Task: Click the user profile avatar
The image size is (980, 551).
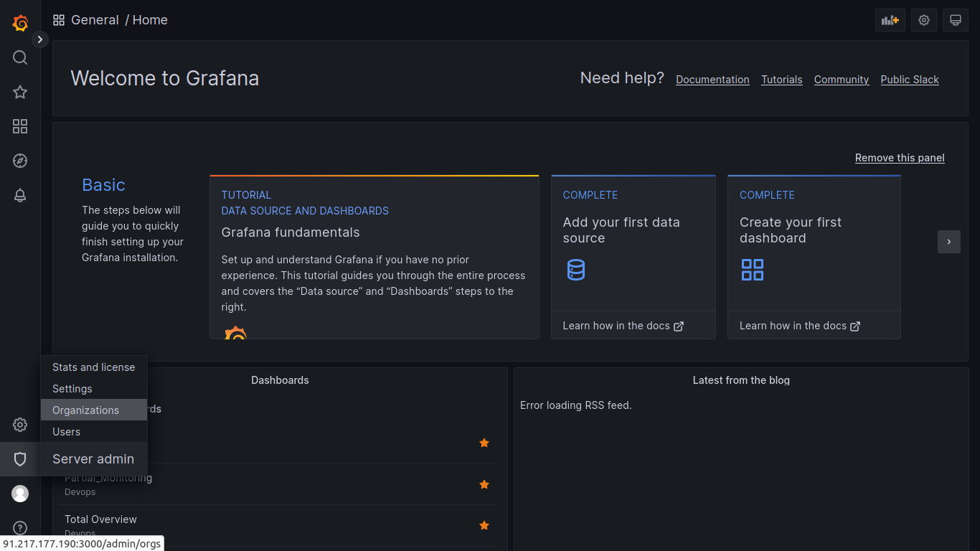Action: pyautogui.click(x=20, y=494)
